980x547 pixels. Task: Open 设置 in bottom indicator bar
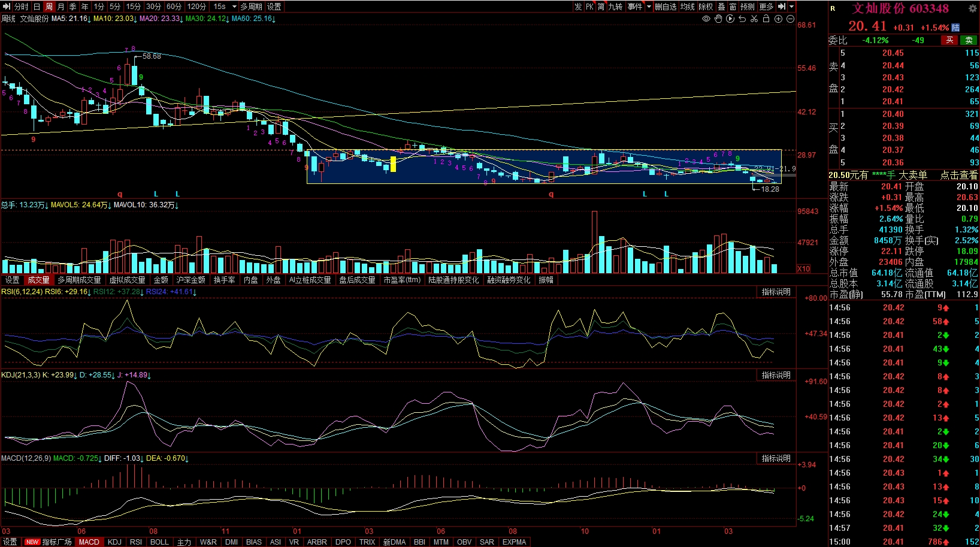(10, 542)
